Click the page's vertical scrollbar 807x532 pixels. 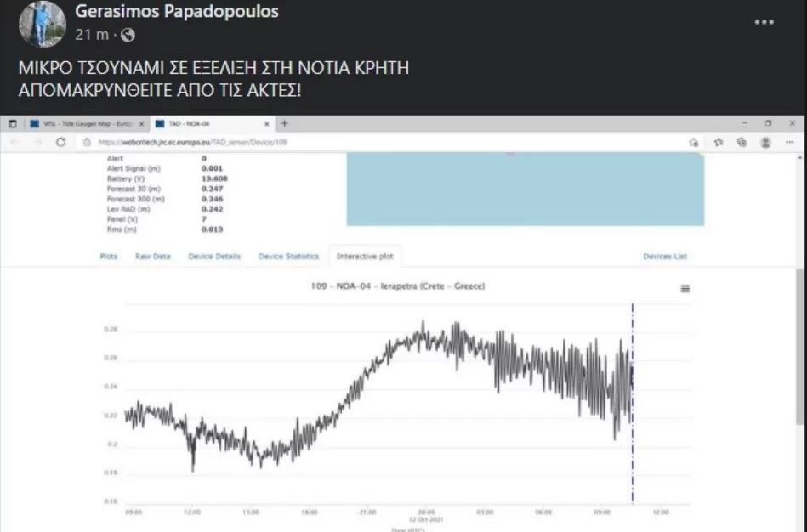coord(799,340)
